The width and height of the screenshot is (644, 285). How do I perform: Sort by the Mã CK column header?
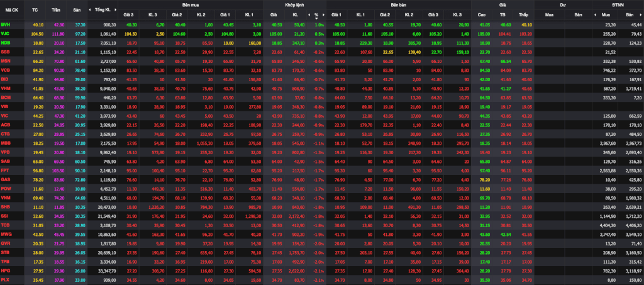click(x=11, y=9)
